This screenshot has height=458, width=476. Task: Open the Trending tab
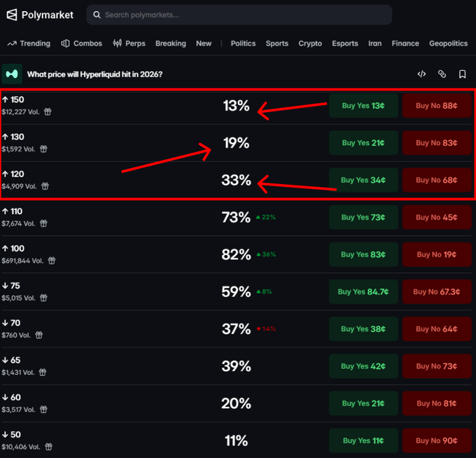tap(29, 43)
